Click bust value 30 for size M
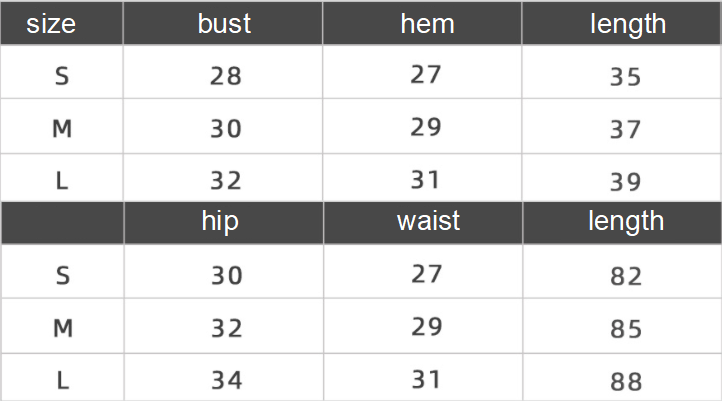The height and width of the screenshot is (401, 722). pos(226,128)
